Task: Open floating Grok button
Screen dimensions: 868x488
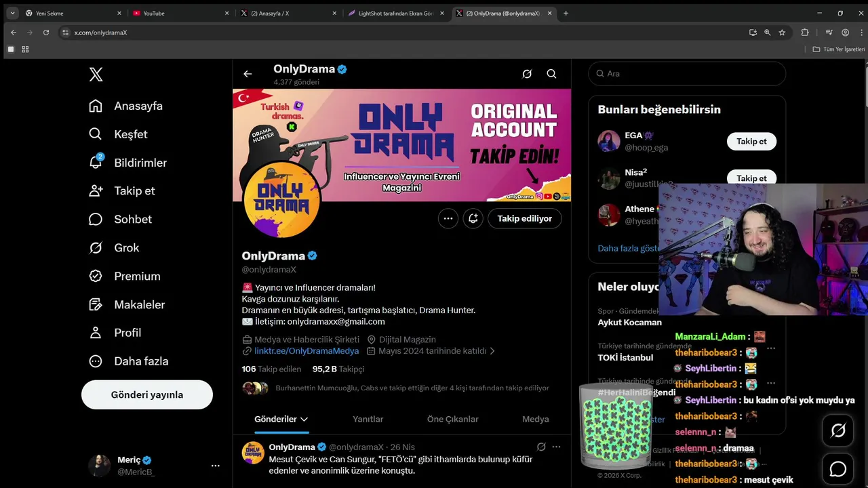Action: click(838, 430)
